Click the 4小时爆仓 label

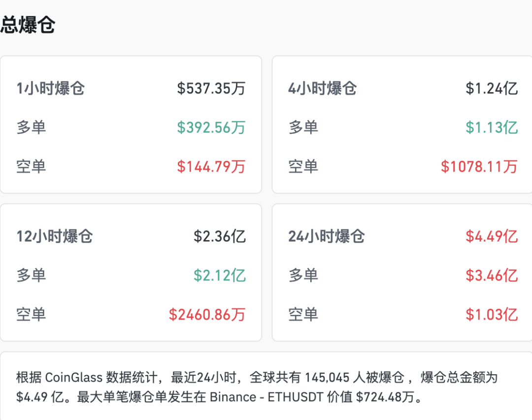[x=322, y=88]
